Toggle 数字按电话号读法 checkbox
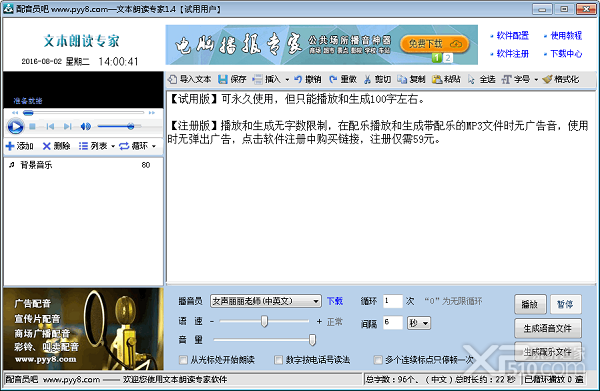 [x=279, y=360]
